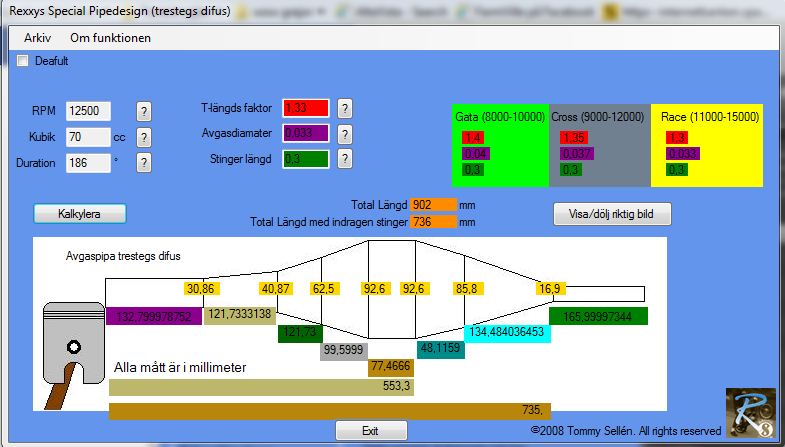Click the piston image in the diagram

pos(73,355)
